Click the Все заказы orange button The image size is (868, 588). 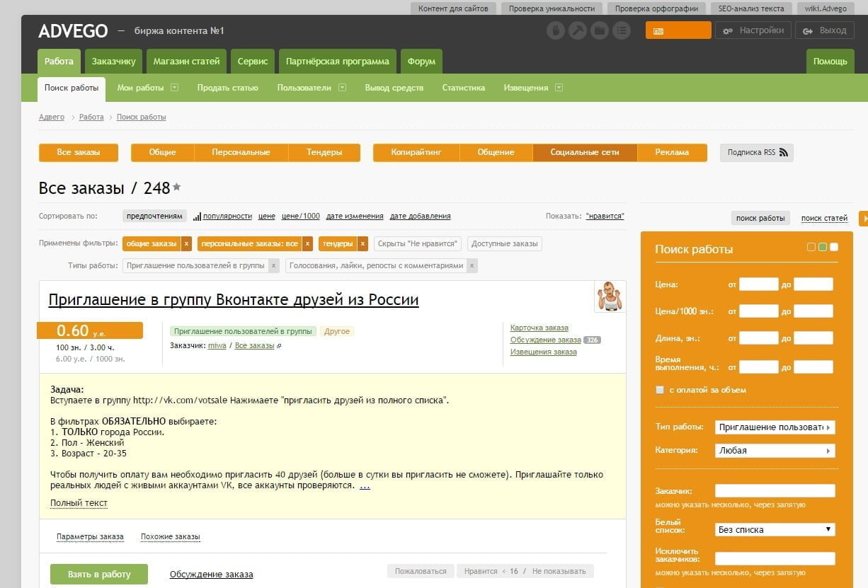(79, 152)
